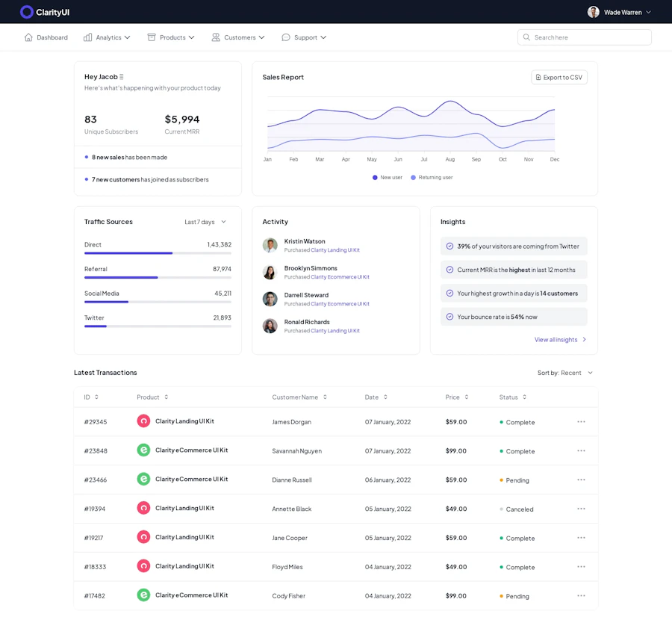The height and width of the screenshot is (620, 672).
Task: Click the Customers people icon
Action: point(216,37)
